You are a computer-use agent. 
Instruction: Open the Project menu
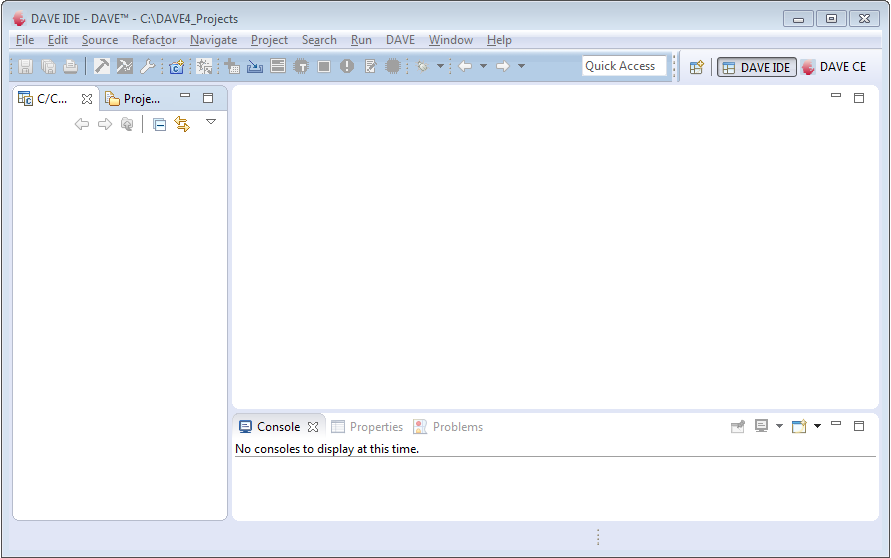[x=269, y=40]
